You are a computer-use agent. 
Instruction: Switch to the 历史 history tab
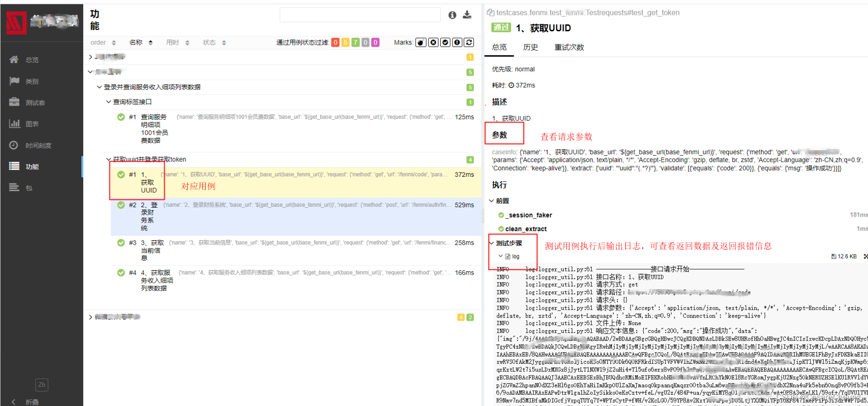[x=531, y=47]
